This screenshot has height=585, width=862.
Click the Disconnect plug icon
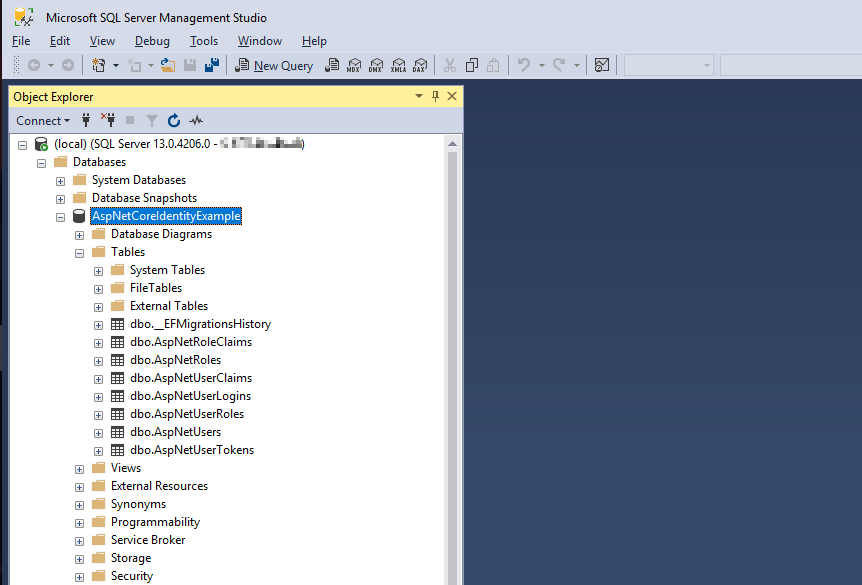108,120
